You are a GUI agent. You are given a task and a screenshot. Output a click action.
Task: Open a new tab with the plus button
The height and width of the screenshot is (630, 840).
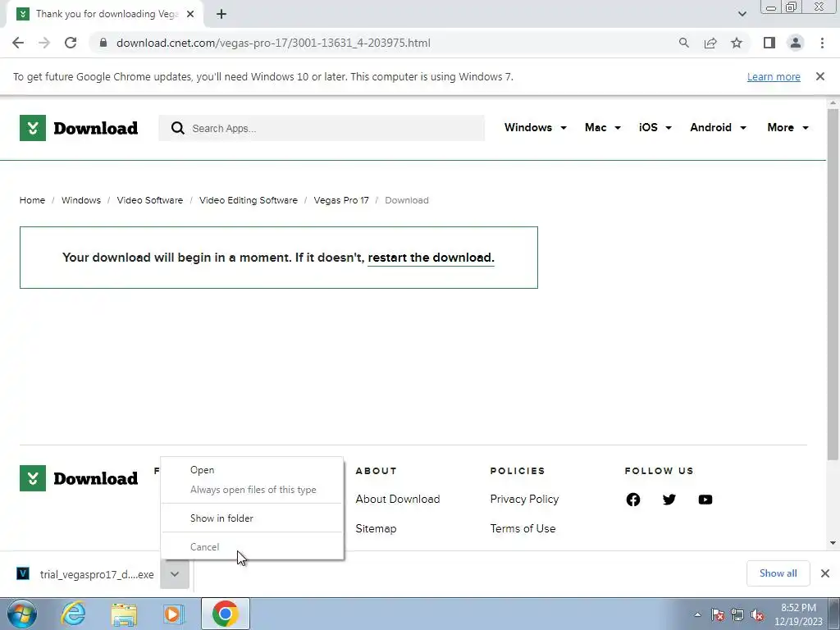[x=221, y=15]
